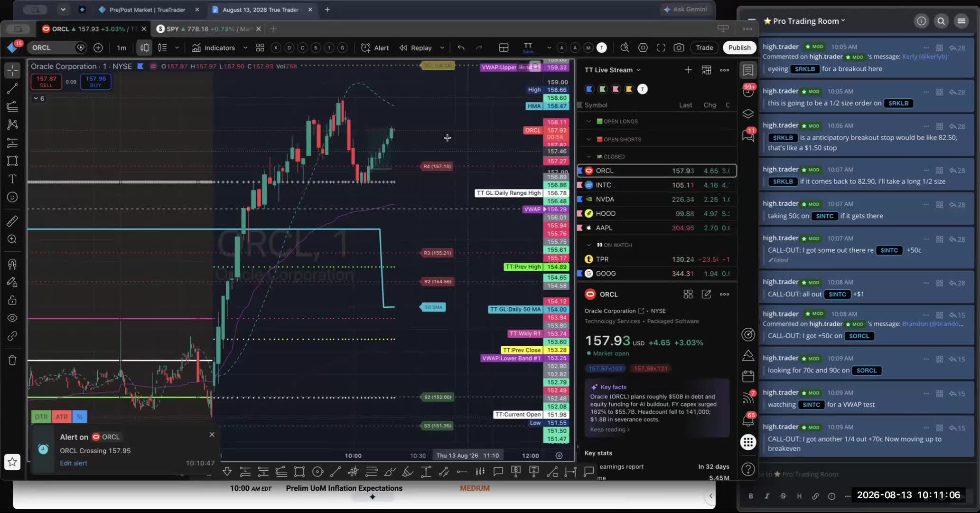Screen dimensions: 980x513
Task: Toggle lock all drawings
Action: pyautogui.click(x=12, y=300)
